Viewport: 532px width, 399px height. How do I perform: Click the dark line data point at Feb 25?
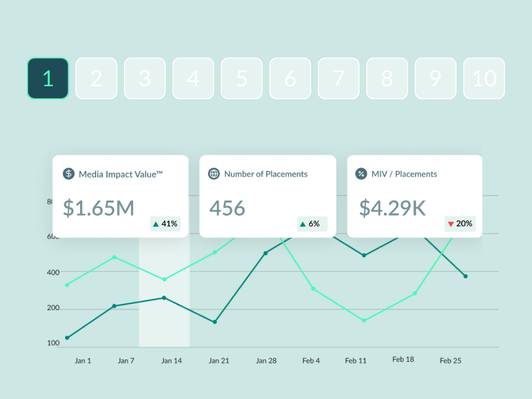(x=465, y=276)
